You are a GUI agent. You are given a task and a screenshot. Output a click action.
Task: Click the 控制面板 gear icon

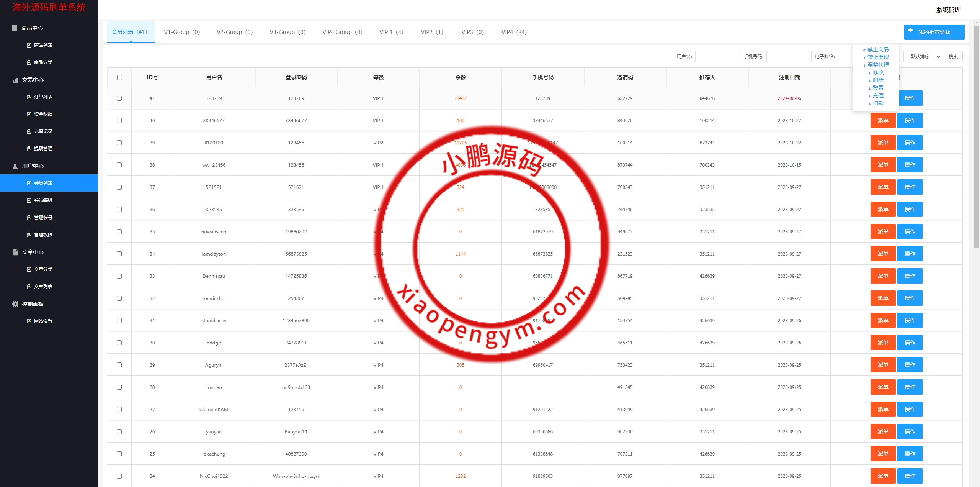(15, 304)
